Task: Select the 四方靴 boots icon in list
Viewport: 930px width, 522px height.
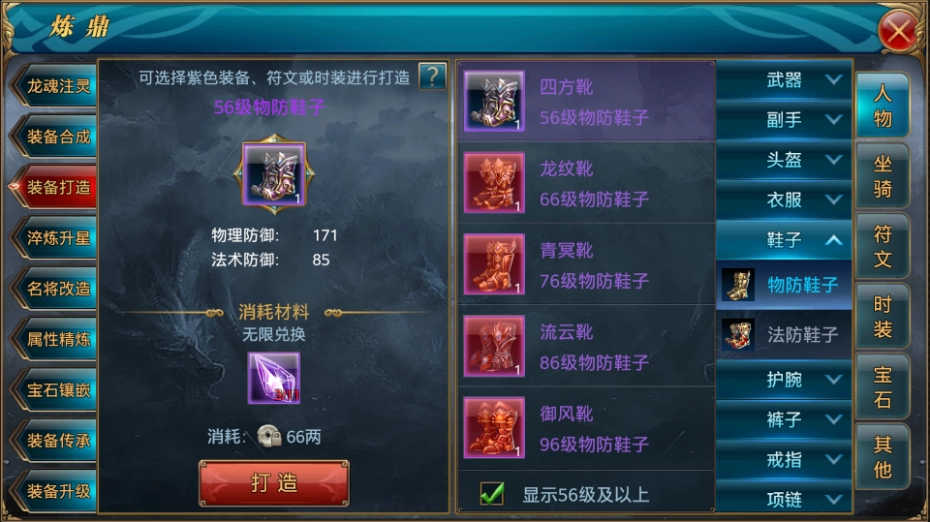Action: [x=494, y=101]
